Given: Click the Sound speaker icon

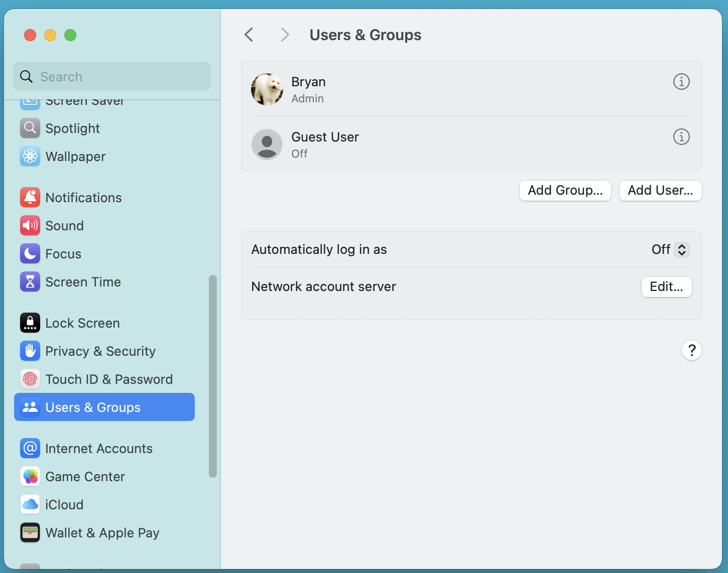Looking at the screenshot, I should click(30, 226).
